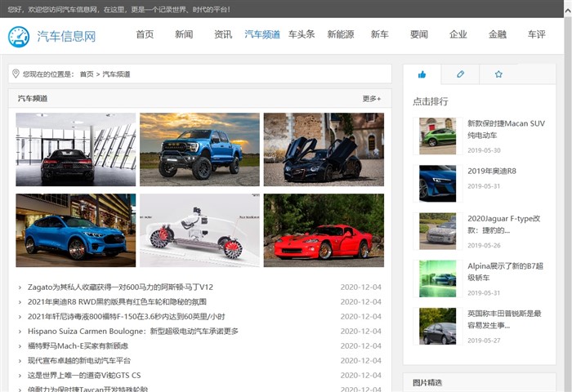The width and height of the screenshot is (572, 392).
Task: Click Alpina B7 green-lit thumbnail
Action: (x=437, y=278)
